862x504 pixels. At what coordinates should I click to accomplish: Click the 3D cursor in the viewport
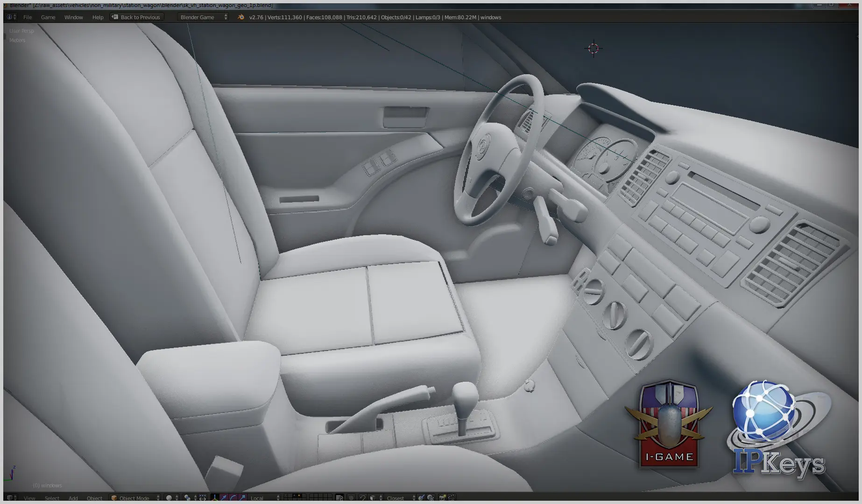593,49
